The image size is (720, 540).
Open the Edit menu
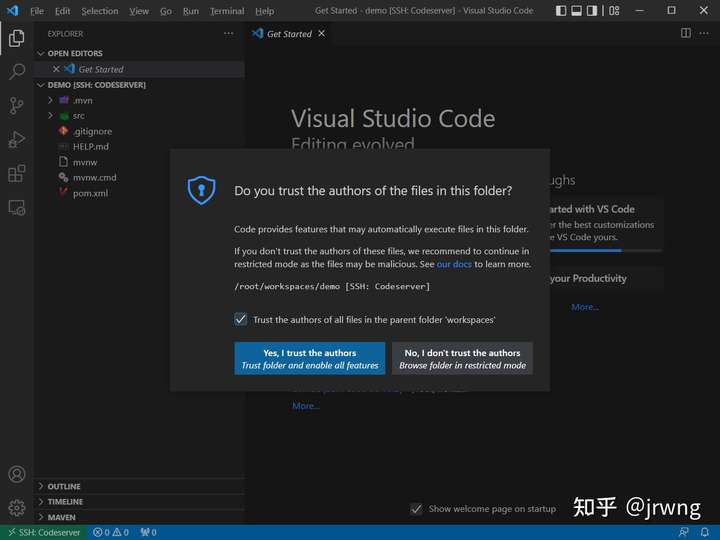point(62,11)
